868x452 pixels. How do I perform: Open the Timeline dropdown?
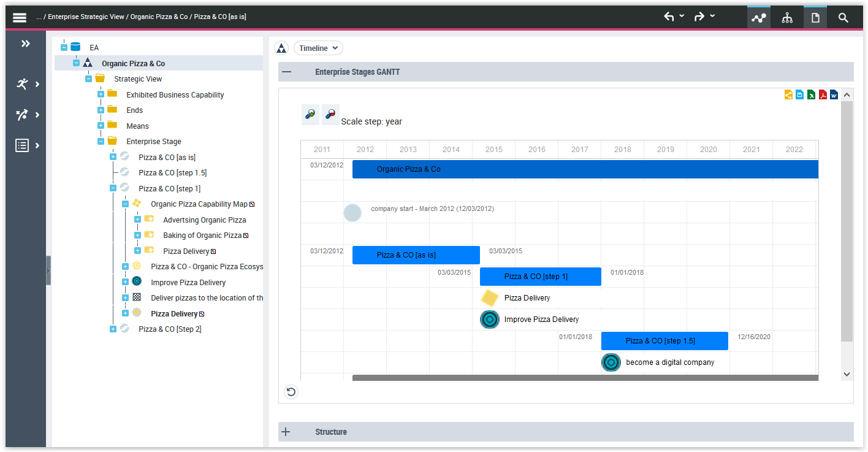(x=318, y=48)
